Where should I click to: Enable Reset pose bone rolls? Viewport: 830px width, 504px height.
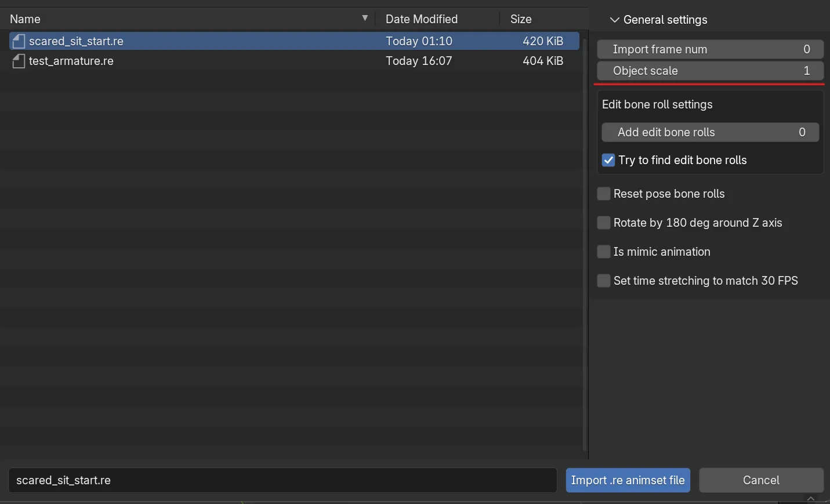603,194
